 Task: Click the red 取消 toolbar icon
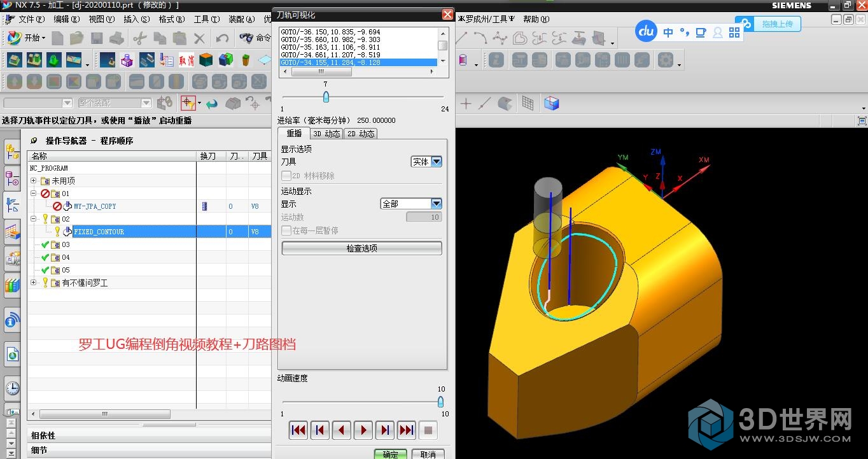point(186,60)
